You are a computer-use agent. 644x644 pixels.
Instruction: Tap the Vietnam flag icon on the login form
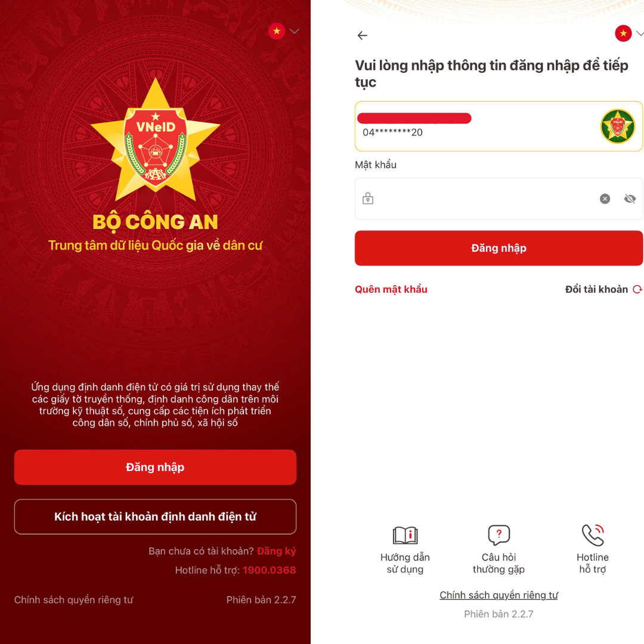(x=623, y=33)
